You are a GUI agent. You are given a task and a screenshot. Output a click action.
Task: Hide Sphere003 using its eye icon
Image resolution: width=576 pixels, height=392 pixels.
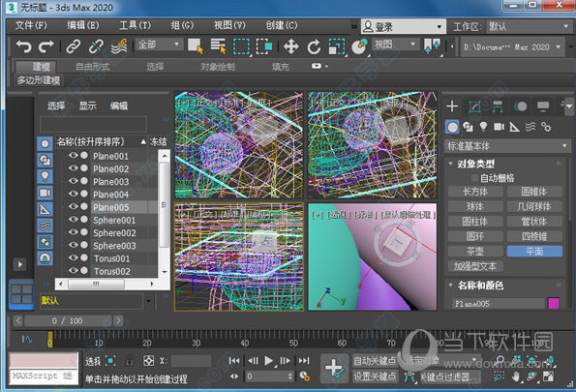(x=74, y=246)
